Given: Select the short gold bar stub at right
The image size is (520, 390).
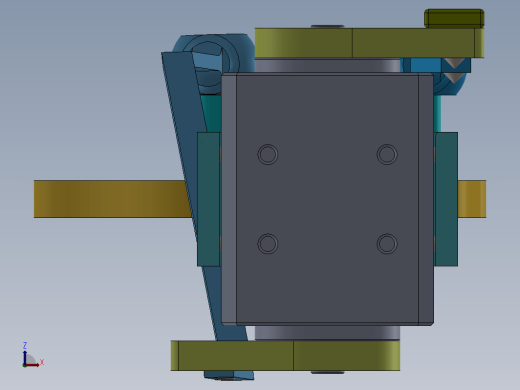Looking at the screenshot, I should click(472, 199).
